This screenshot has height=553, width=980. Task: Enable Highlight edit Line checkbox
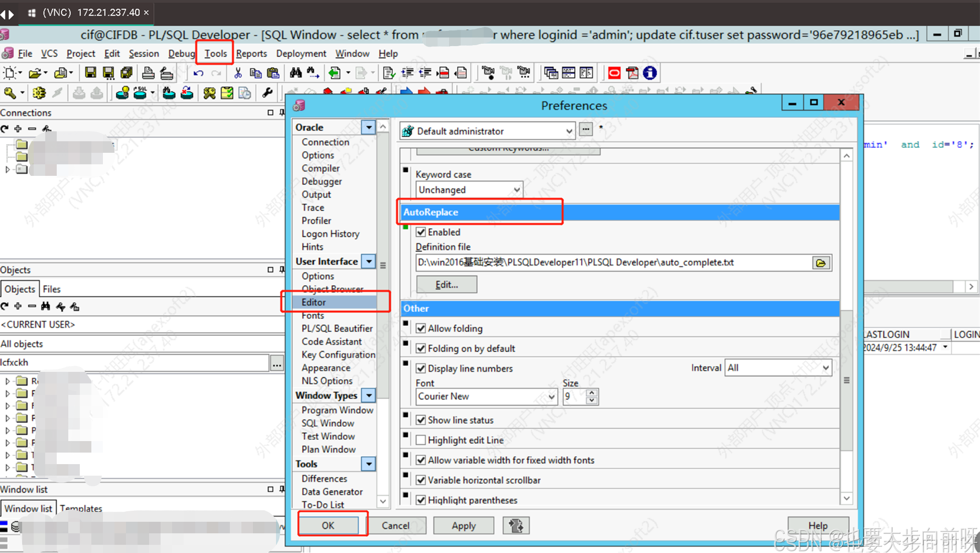(421, 440)
